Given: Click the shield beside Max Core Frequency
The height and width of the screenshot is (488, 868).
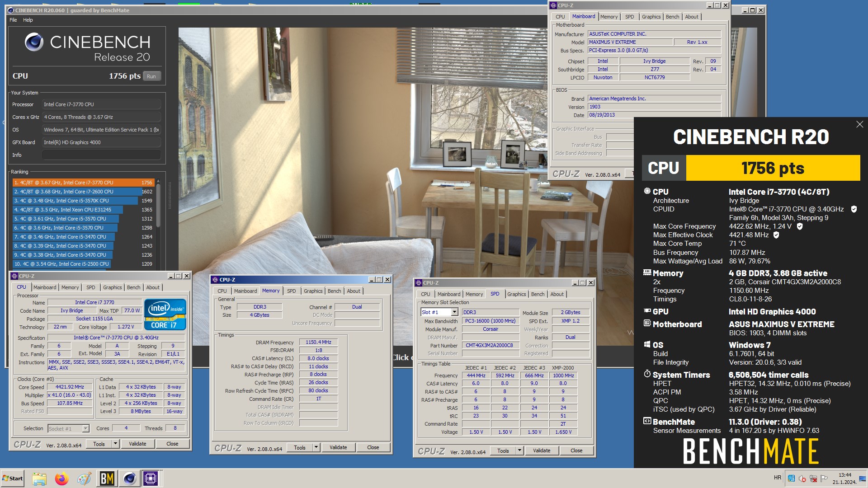Looking at the screenshot, I should [x=799, y=226].
